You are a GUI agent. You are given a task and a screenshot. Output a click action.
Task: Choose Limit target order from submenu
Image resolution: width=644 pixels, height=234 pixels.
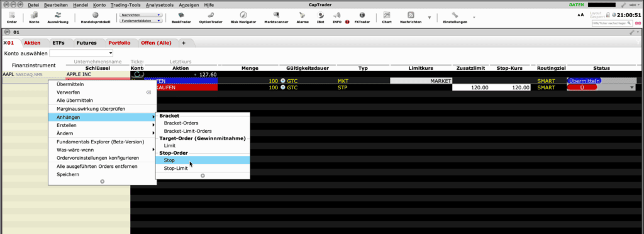coord(203,146)
